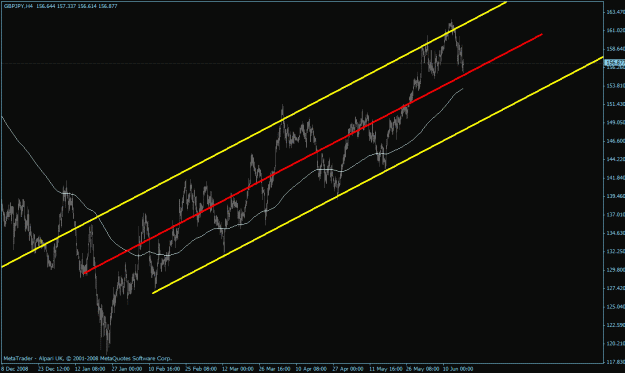Click the 137.01 price axis label
Viewport: 625px width, 373px height.
point(615,214)
